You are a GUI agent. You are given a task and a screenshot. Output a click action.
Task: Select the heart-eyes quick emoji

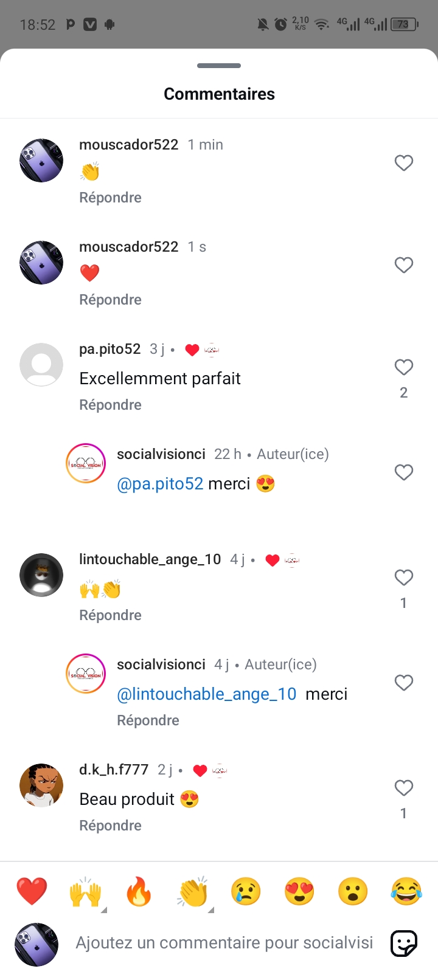299,892
